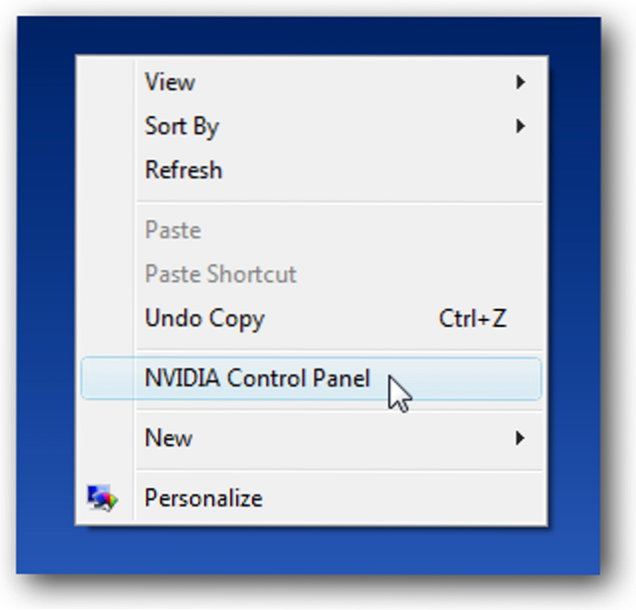Expand the New submenu arrow
Viewport: 636px width, 610px height.
point(521,437)
